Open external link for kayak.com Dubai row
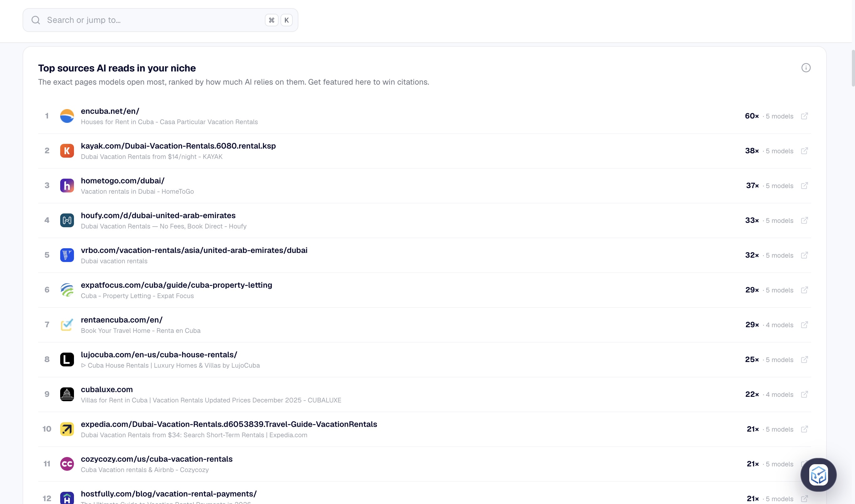The width and height of the screenshot is (855, 504). [805, 151]
